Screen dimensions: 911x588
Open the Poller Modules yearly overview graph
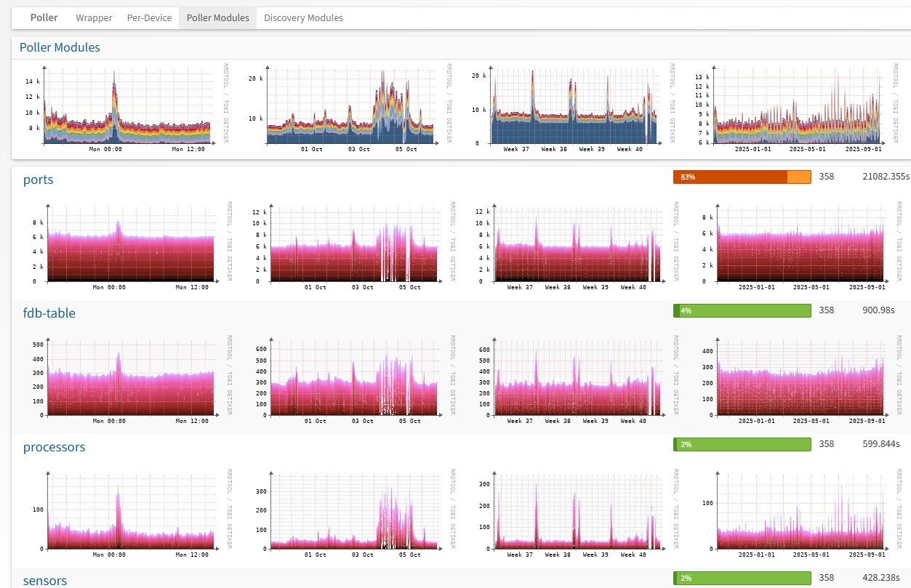pyautogui.click(x=798, y=108)
